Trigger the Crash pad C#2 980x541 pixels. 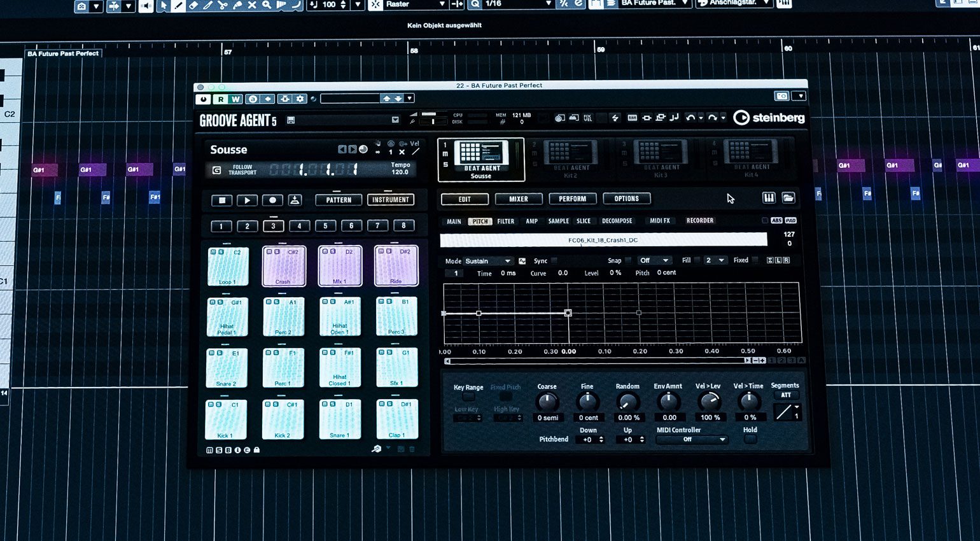pyautogui.click(x=284, y=266)
